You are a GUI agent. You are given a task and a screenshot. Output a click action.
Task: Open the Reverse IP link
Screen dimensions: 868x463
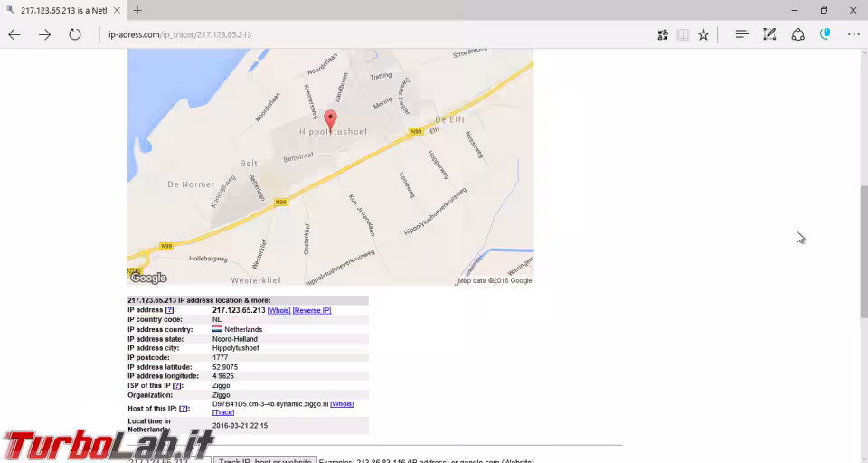click(312, 310)
